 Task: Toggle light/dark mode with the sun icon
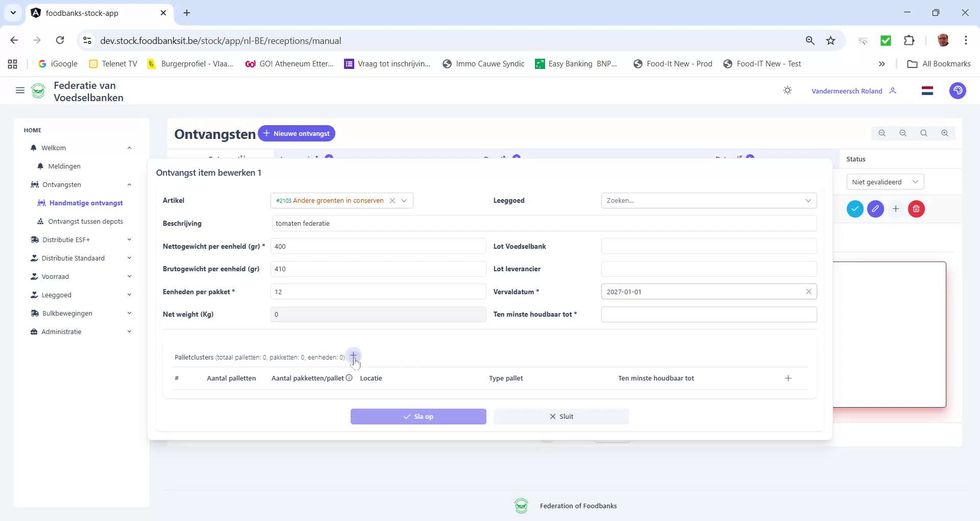787,90
